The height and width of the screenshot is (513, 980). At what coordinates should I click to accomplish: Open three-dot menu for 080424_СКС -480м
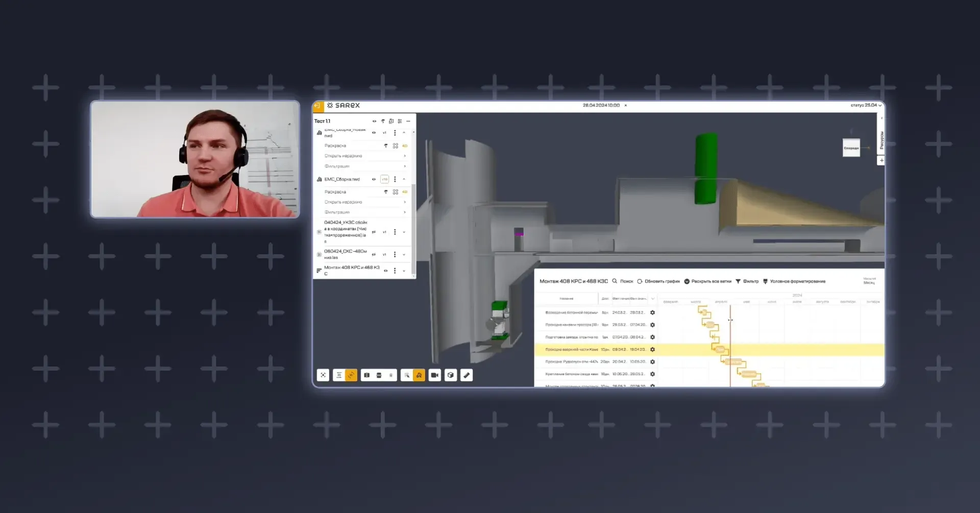(x=395, y=254)
